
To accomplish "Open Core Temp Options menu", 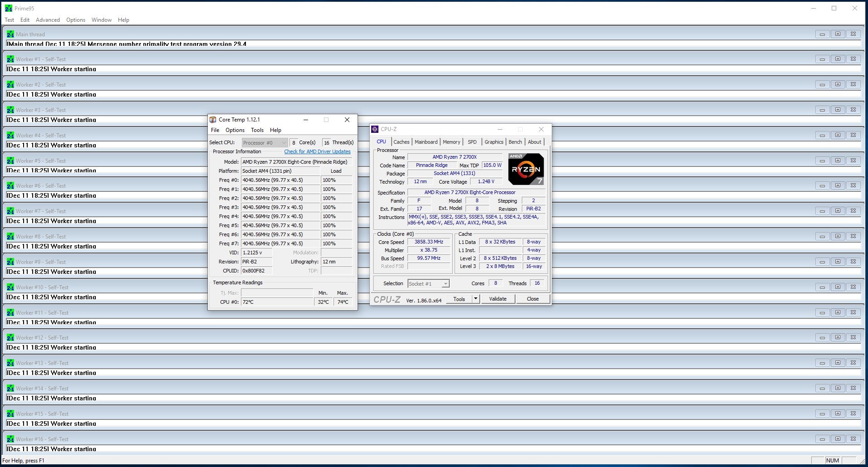I will pos(235,130).
